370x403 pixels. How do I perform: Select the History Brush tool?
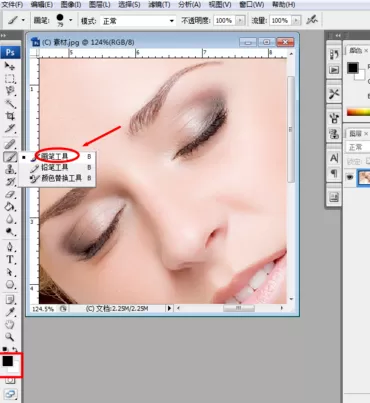tap(10, 182)
